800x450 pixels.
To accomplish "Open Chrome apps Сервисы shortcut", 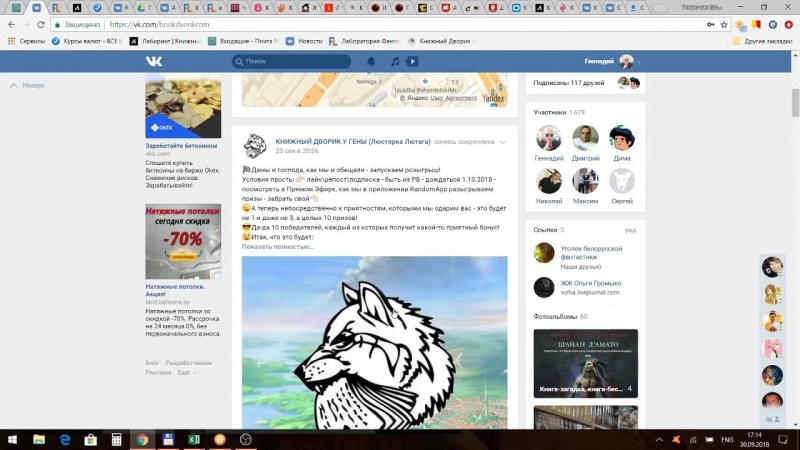I will click(x=26, y=41).
